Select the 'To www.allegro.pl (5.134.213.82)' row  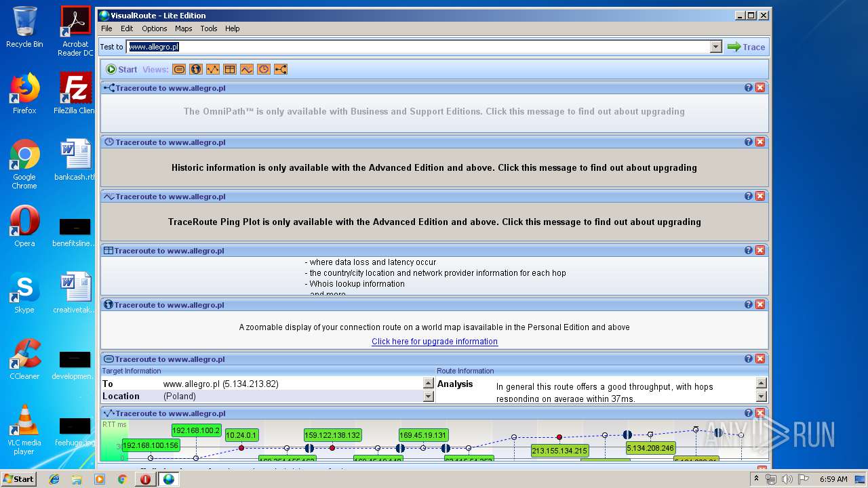tap(262, 384)
